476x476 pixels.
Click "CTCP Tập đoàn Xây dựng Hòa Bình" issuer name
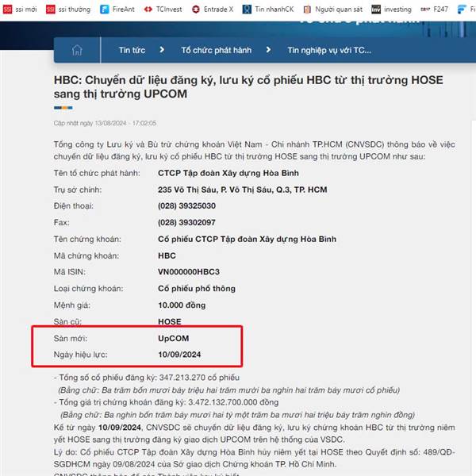click(x=228, y=173)
